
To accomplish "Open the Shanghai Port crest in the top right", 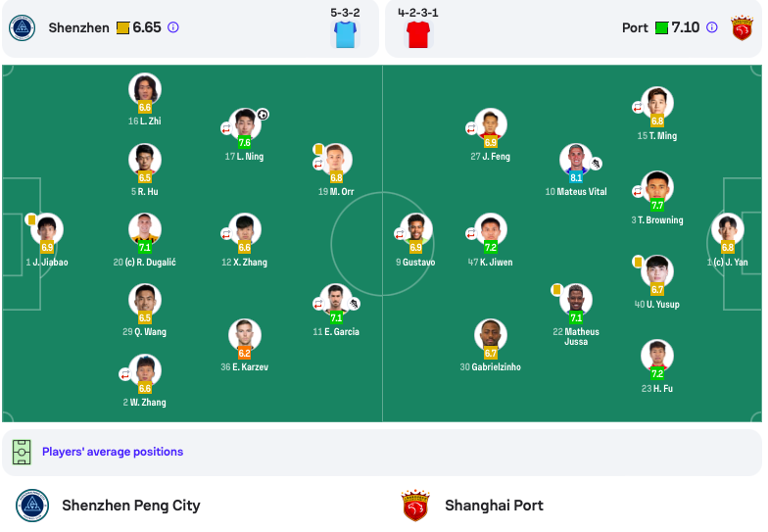I will [742, 27].
